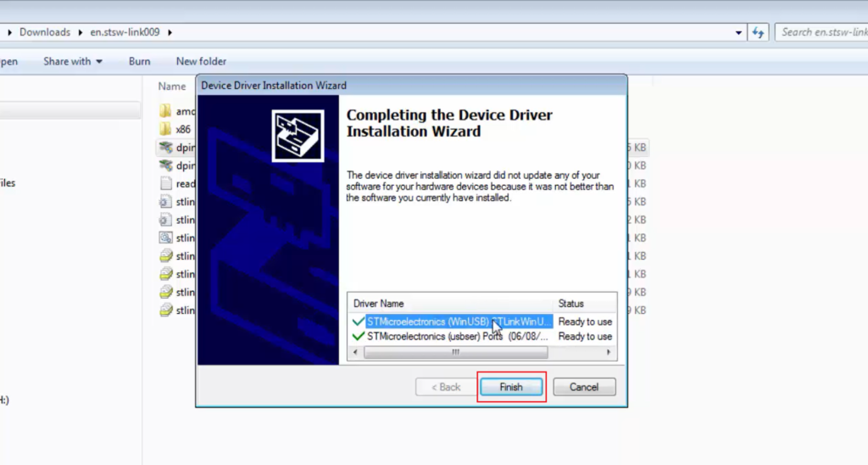Click New folder in Explorer toolbar
Screen dimensions: 868x465
(201, 62)
